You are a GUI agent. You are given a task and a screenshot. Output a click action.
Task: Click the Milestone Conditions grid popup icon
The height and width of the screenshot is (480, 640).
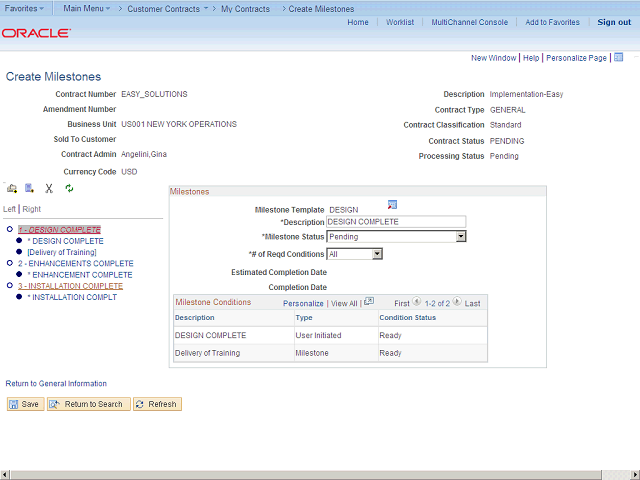click(368, 301)
